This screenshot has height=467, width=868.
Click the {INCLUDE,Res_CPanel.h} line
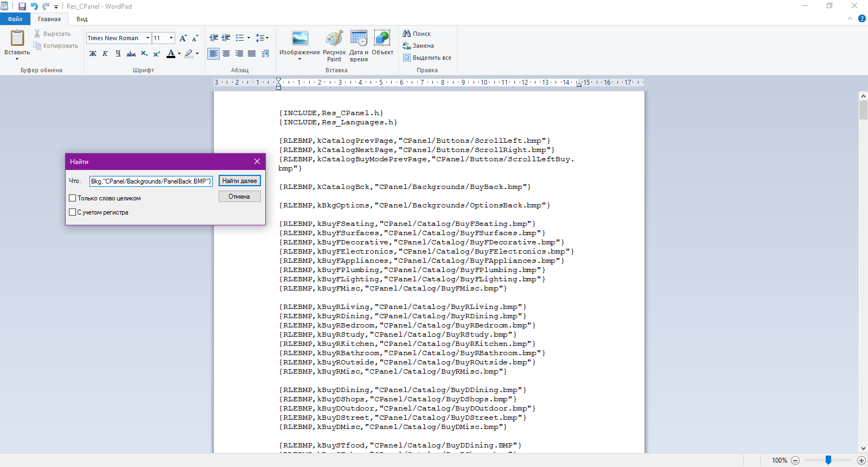click(x=331, y=113)
